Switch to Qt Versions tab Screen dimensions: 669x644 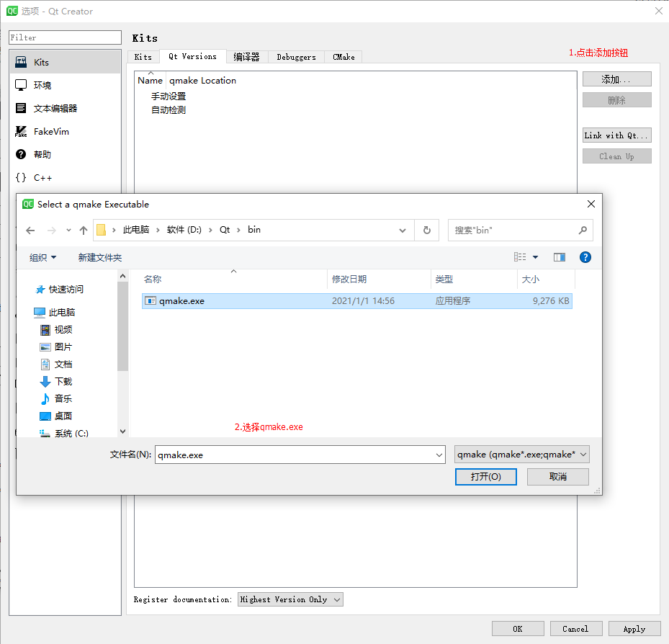click(x=192, y=56)
